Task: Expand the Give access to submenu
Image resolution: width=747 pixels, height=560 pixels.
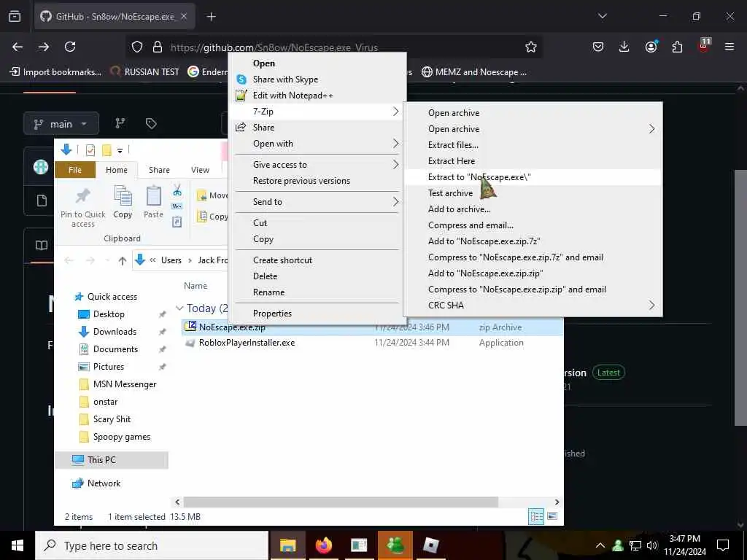Action: (317, 165)
